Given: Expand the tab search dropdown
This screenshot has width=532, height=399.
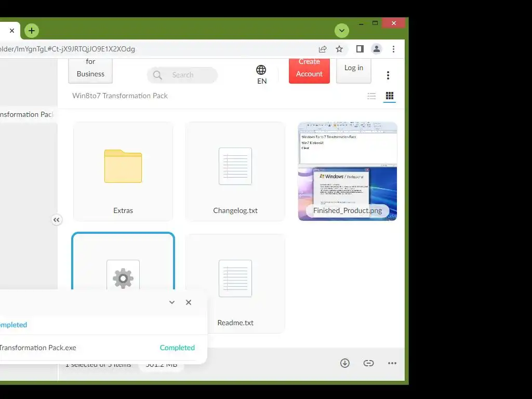Looking at the screenshot, I should click(x=342, y=31).
